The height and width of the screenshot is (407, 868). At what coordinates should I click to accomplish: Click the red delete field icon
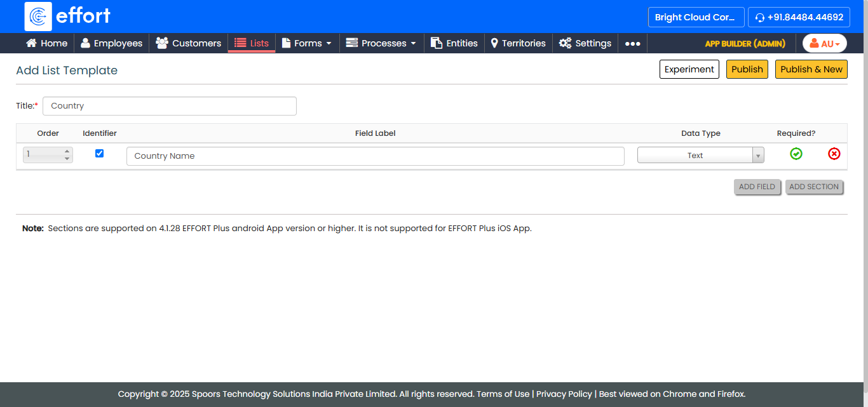(x=834, y=154)
